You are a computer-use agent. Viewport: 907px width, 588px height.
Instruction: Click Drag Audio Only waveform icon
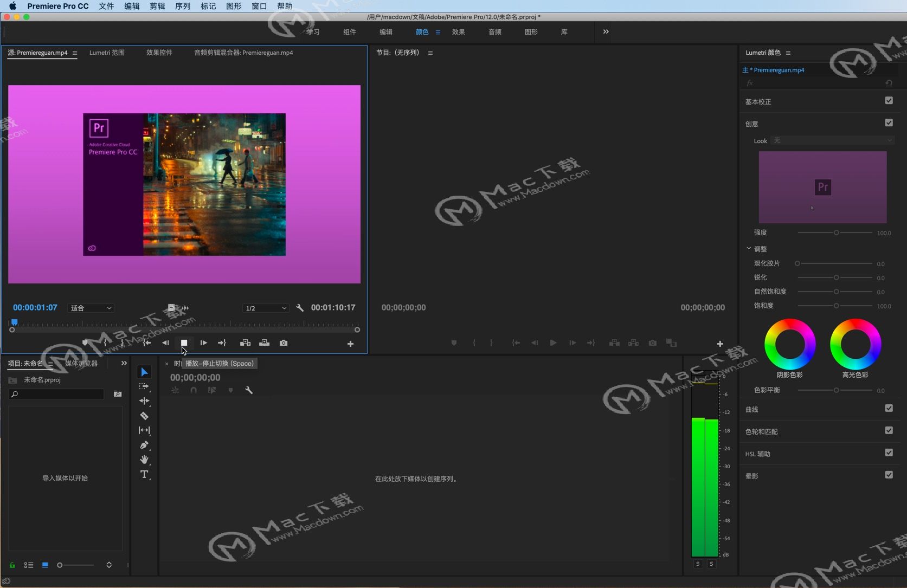(x=185, y=308)
